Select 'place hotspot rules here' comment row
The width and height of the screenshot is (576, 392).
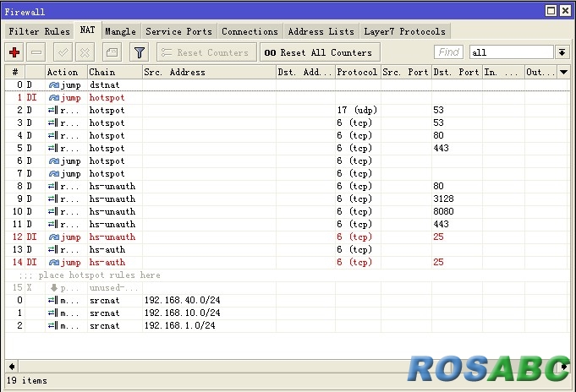(x=288, y=275)
